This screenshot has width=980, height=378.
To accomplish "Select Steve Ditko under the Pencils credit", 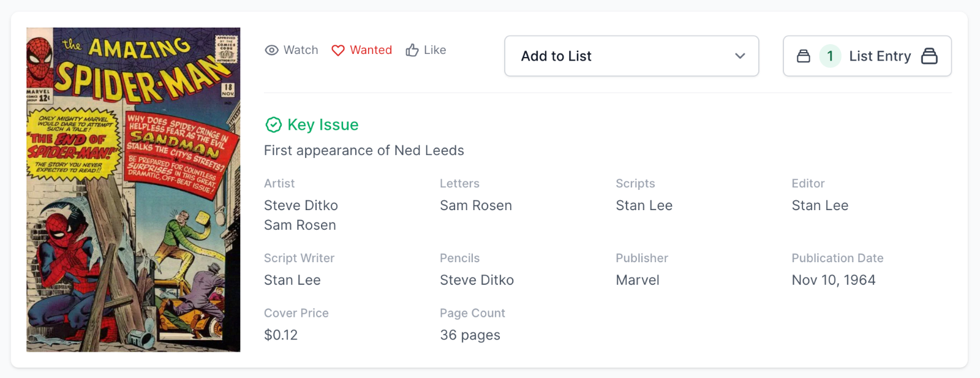I will (477, 281).
